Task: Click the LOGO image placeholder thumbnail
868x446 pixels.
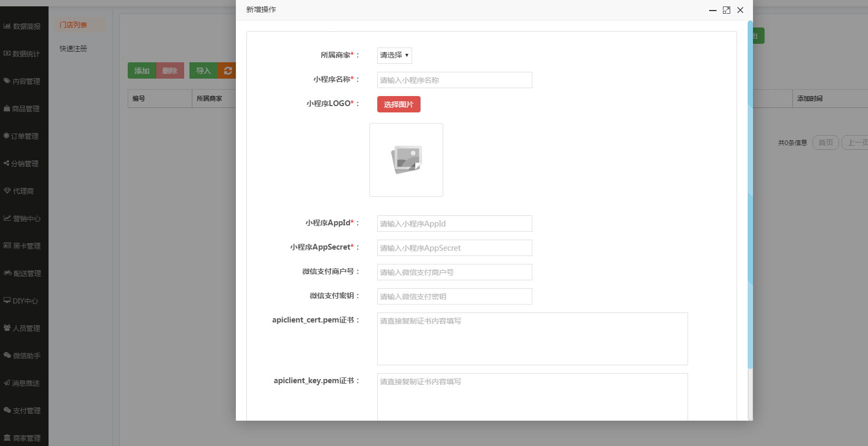Action: [x=406, y=160]
